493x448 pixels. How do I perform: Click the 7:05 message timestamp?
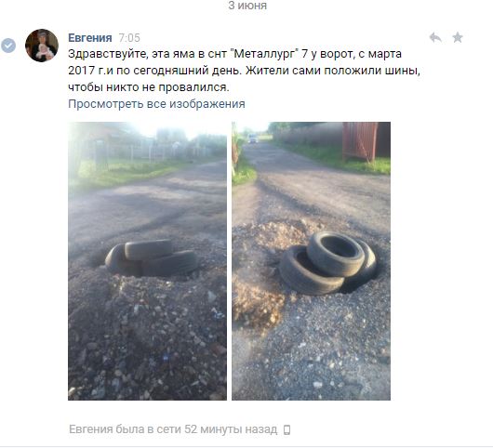click(129, 38)
